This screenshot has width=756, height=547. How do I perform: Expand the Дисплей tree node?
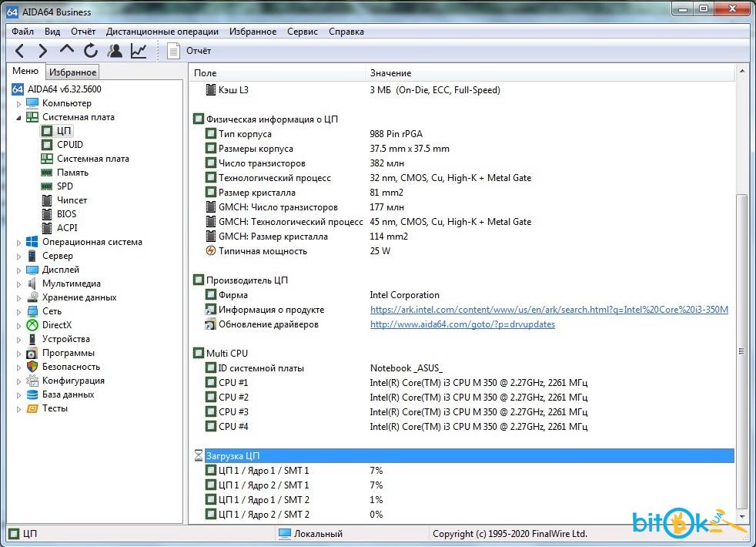coord(18,270)
